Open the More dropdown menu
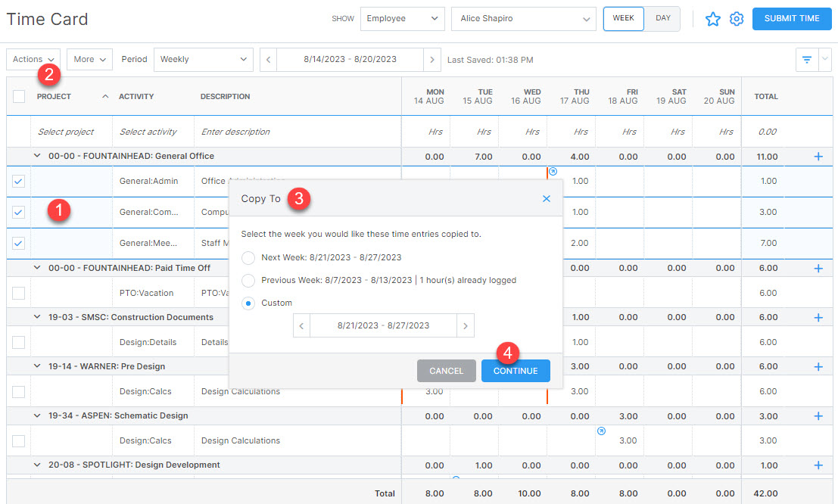The image size is (838, 504). pos(89,59)
